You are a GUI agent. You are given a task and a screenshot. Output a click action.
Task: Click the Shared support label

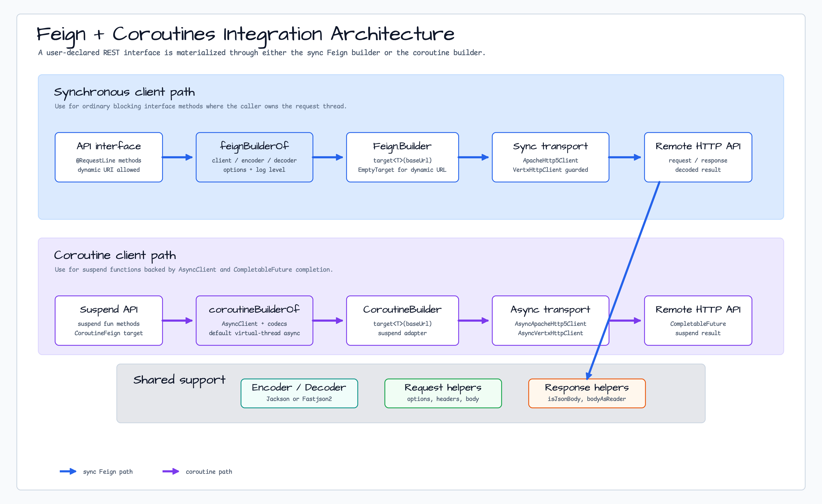pyautogui.click(x=180, y=380)
